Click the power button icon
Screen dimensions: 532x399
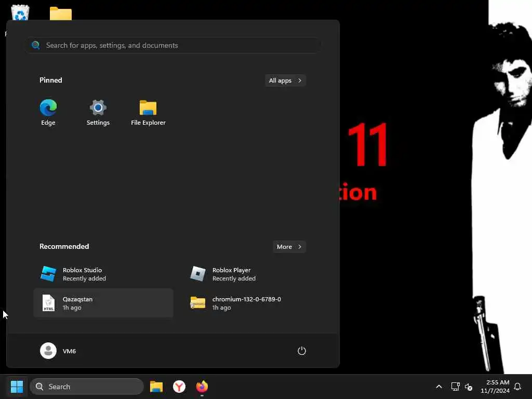tap(302, 351)
